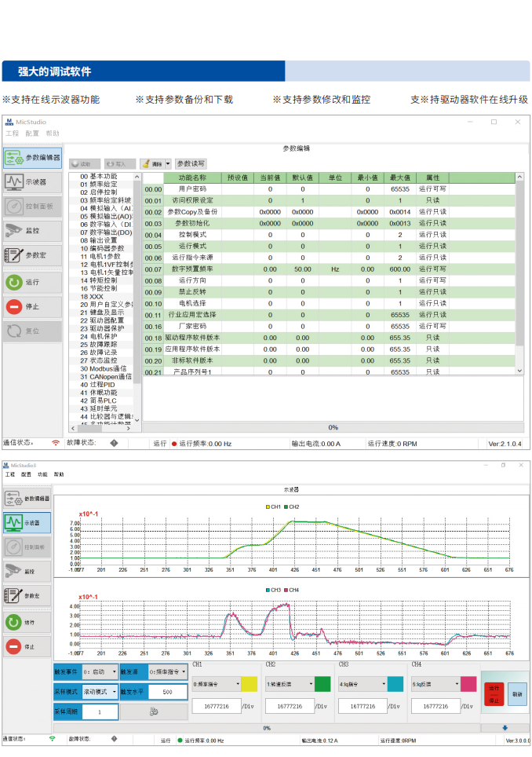Open 工程 menu in MicStudio3 window
This screenshot has height=757, width=532.
[10, 474]
